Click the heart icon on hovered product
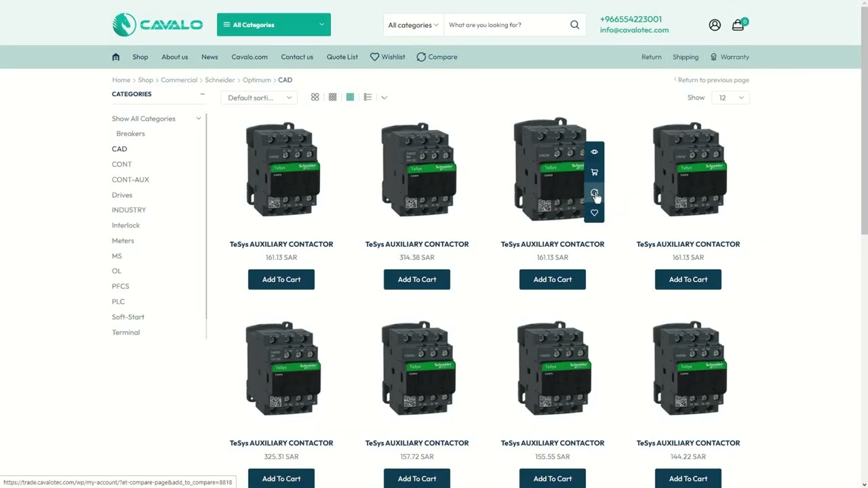This screenshot has width=868, height=488. 594,213
